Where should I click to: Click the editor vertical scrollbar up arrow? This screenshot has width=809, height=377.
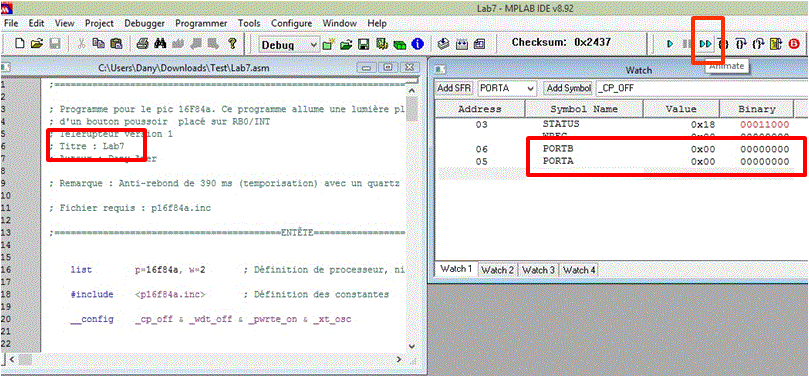pos(412,90)
